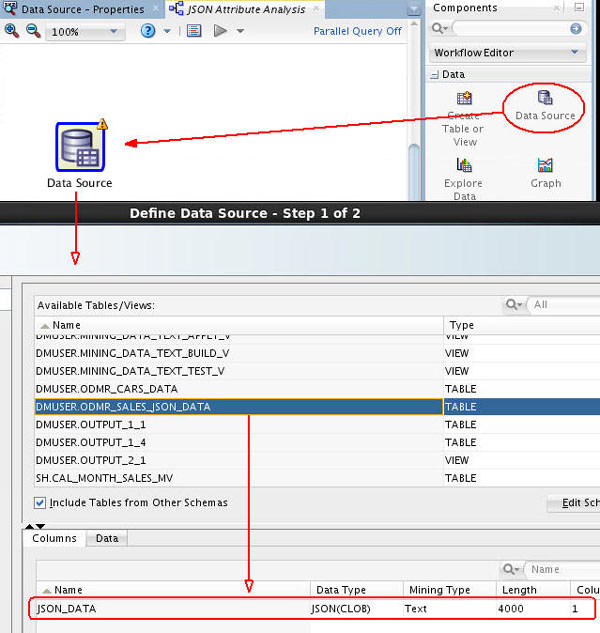Select Create Table or View component
Viewport: 600px width, 633px height.
(x=464, y=119)
